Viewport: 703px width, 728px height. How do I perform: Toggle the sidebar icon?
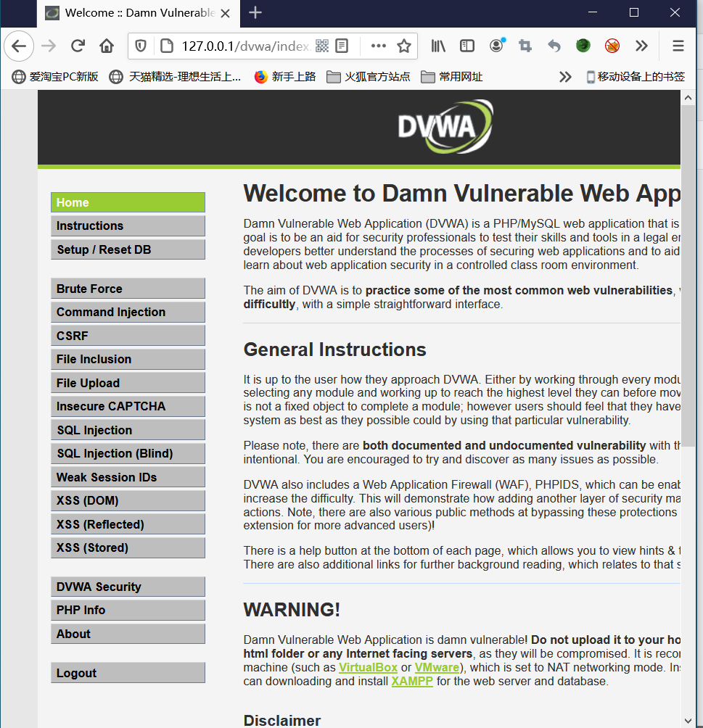[467, 46]
